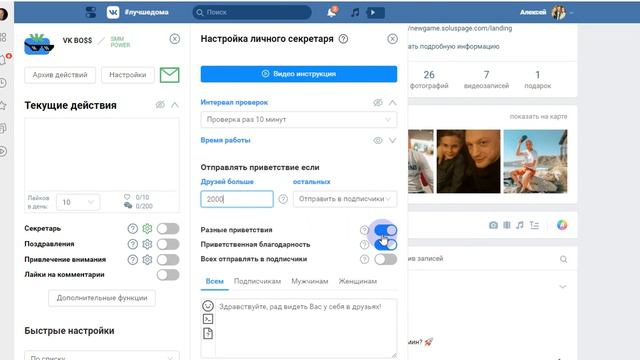Screen dimensions: 640x360
Task: Open Alexey's profile avatar menu
Action: click(559, 12)
